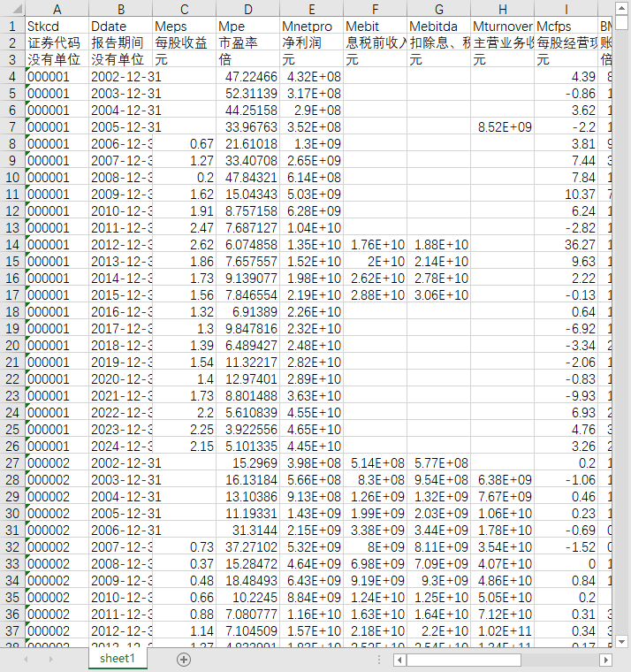Click the cell labeled 每股收益

pos(184,42)
